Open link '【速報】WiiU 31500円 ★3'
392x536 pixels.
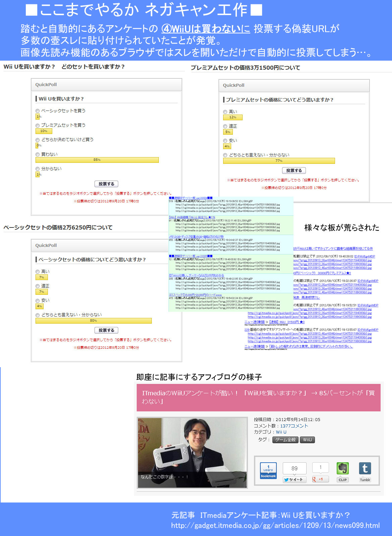click(x=287, y=322)
